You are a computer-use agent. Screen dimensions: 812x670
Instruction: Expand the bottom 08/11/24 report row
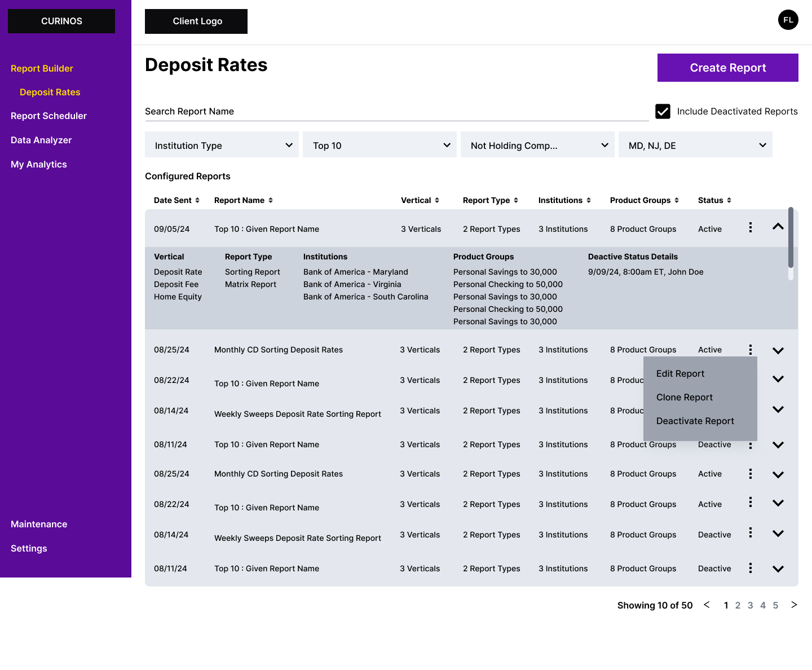tap(778, 569)
